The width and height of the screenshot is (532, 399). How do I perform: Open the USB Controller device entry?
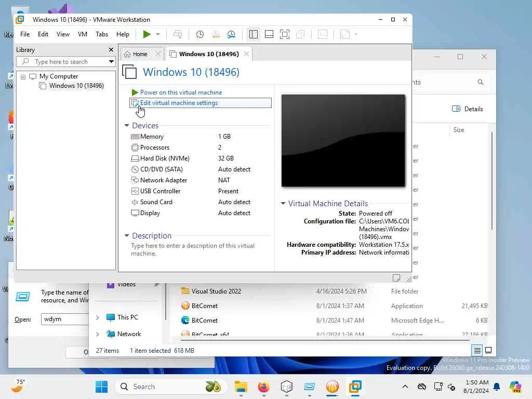click(x=160, y=191)
